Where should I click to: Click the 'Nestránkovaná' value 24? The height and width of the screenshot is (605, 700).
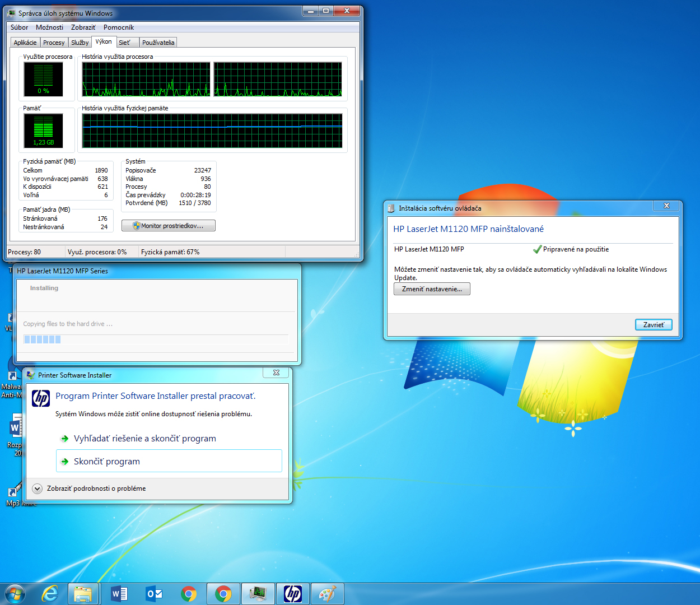104,227
